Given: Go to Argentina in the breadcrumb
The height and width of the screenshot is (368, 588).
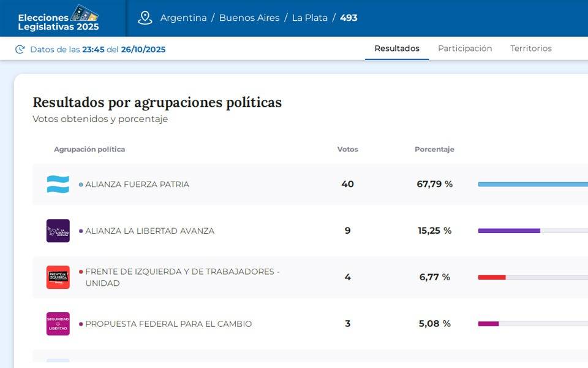Looking at the screenshot, I should (183, 18).
